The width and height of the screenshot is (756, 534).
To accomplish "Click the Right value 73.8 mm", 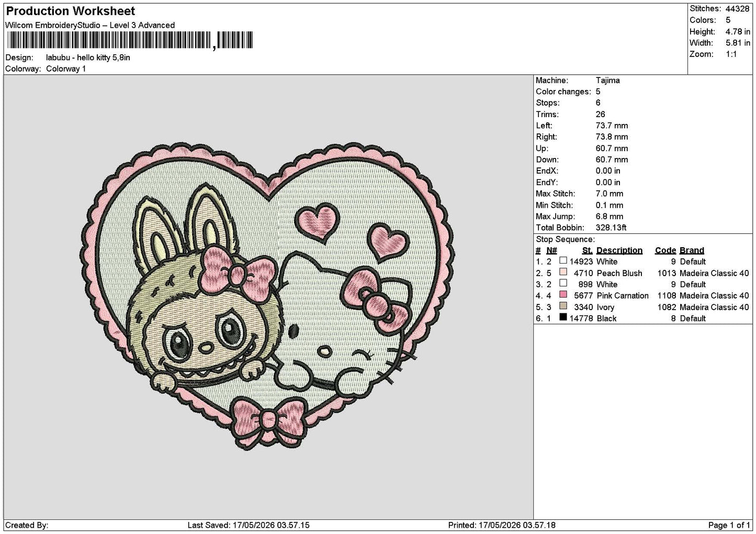I will point(612,137).
